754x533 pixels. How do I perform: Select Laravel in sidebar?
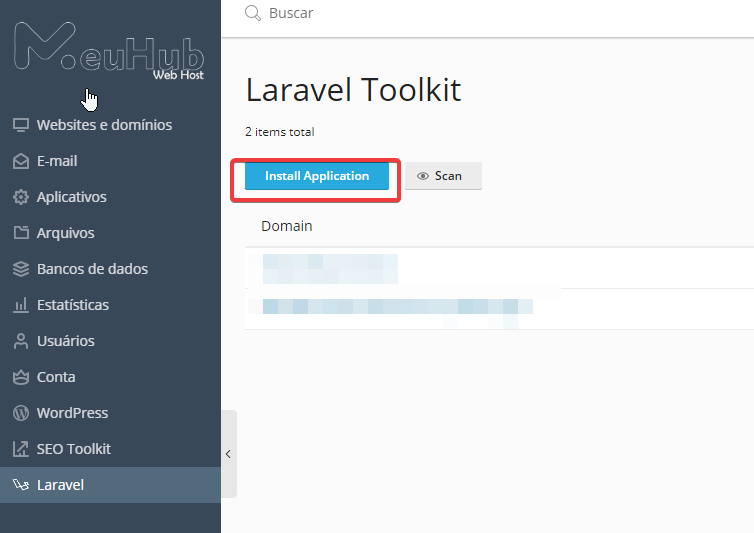click(x=111, y=485)
